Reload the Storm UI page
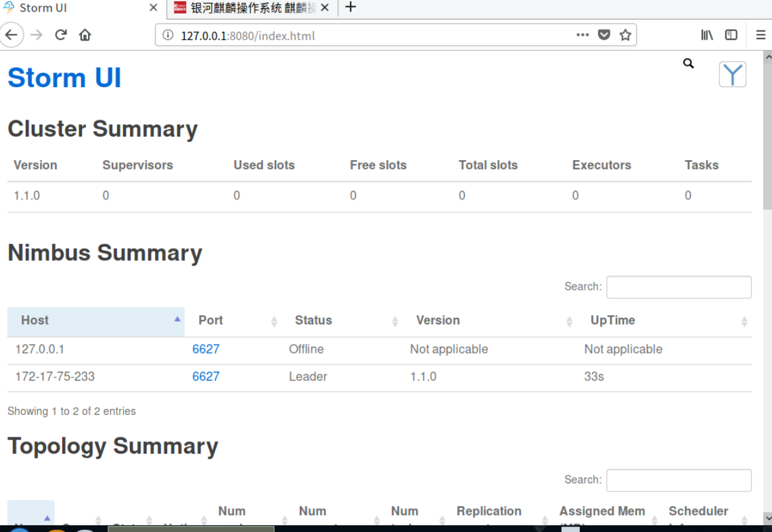The height and width of the screenshot is (532, 772). tap(61, 35)
